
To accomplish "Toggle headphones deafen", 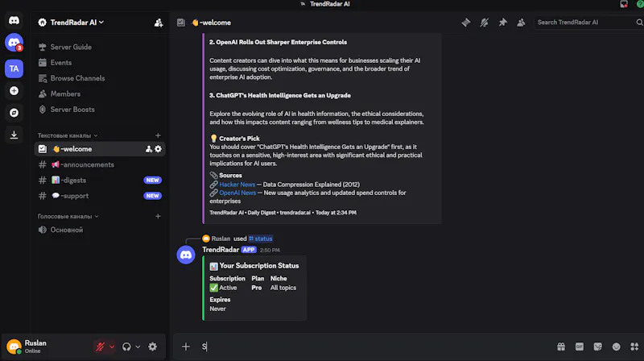I will (x=126, y=346).
